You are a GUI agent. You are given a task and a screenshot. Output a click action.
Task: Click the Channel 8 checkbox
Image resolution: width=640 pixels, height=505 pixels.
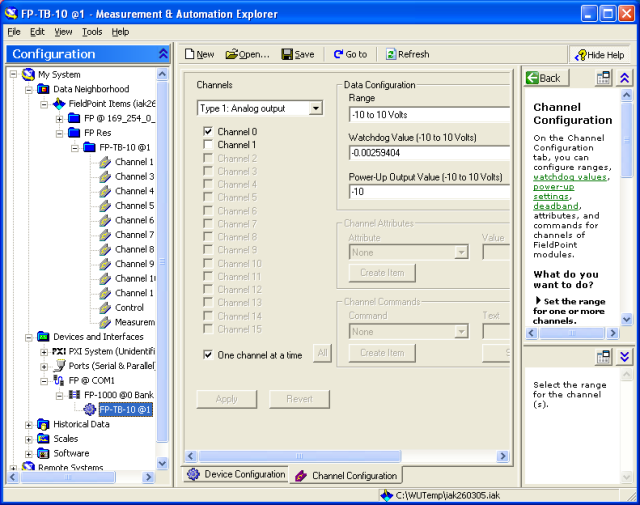208,237
